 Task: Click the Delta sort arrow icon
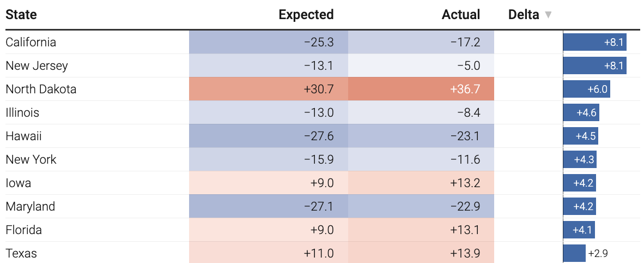[x=548, y=15]
